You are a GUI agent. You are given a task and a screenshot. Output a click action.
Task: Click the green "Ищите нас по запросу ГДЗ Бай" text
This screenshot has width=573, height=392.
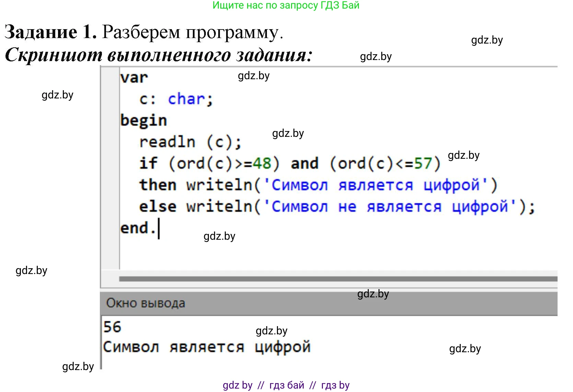tap(286, 5)
